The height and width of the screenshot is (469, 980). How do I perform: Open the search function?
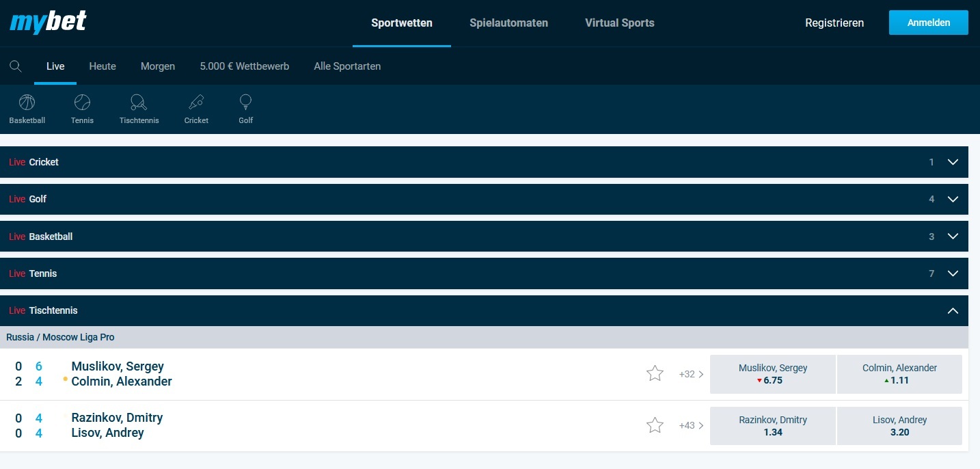pos(16,66)
